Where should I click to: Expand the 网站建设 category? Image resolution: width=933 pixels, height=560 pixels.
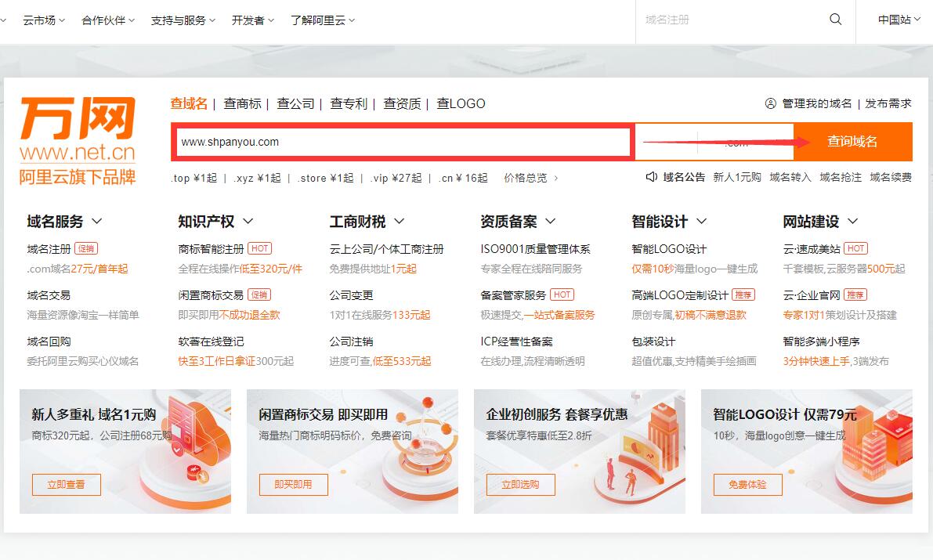click(x=820, y=222)
